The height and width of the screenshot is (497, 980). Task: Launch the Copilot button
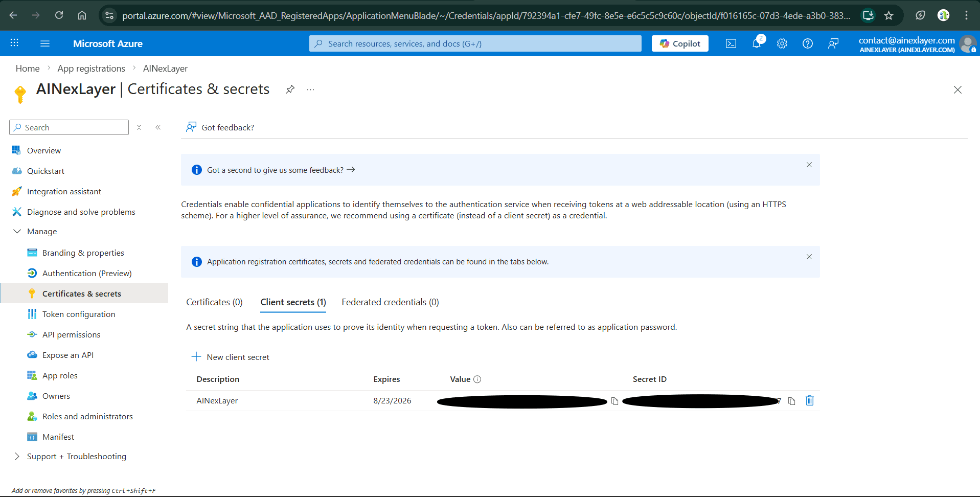pyautogui.click(x=680, y=44)
